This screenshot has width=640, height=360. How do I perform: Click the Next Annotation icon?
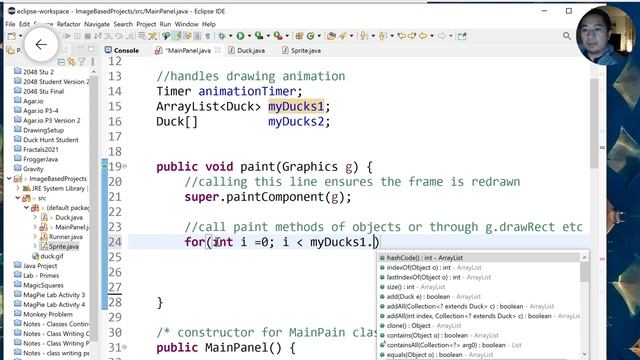(x=364, y=36)
